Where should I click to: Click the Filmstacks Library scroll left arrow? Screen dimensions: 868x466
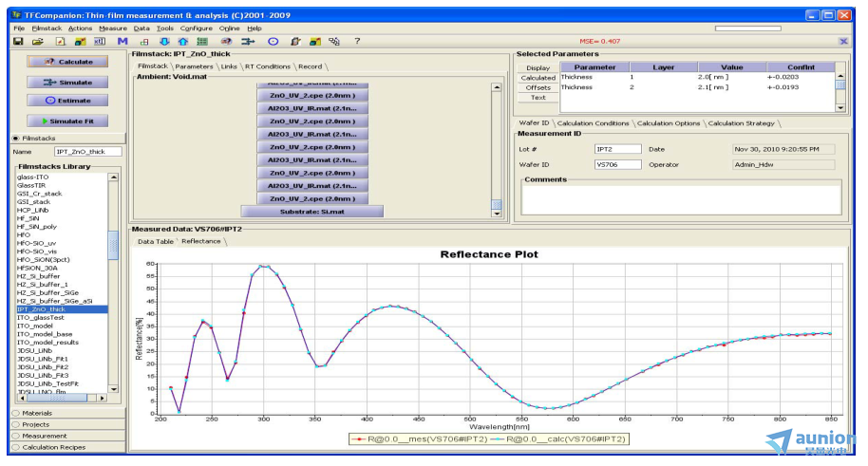[22, 398]
